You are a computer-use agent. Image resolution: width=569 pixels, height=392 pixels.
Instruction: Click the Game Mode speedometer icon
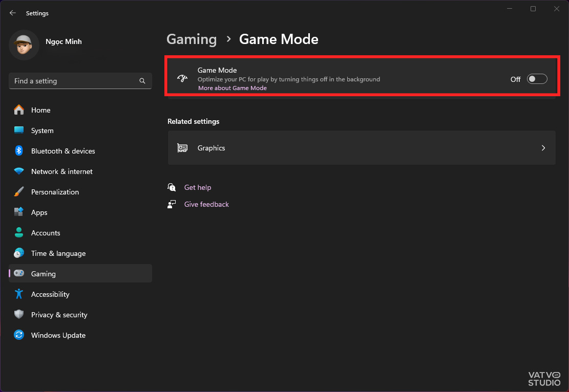coord(182,78)
